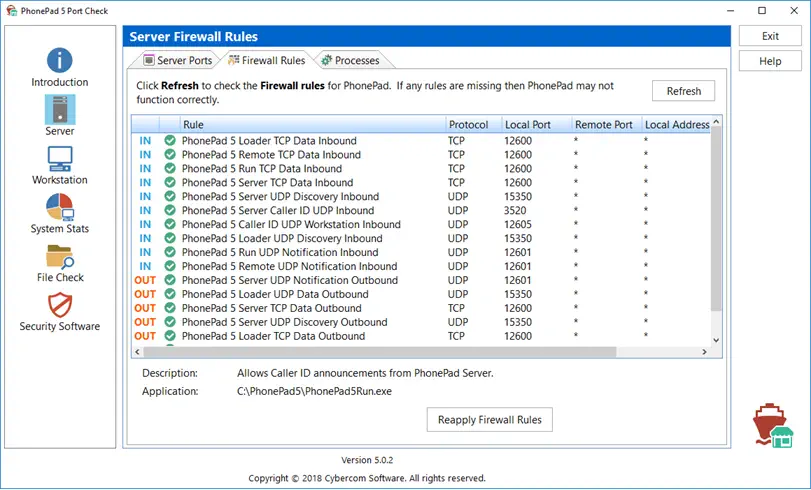Select row PhonePad 5 Server Caller ID UDP Inbound
The width and height of the screenshot is (811, 490).
click(x=421, y=210)
